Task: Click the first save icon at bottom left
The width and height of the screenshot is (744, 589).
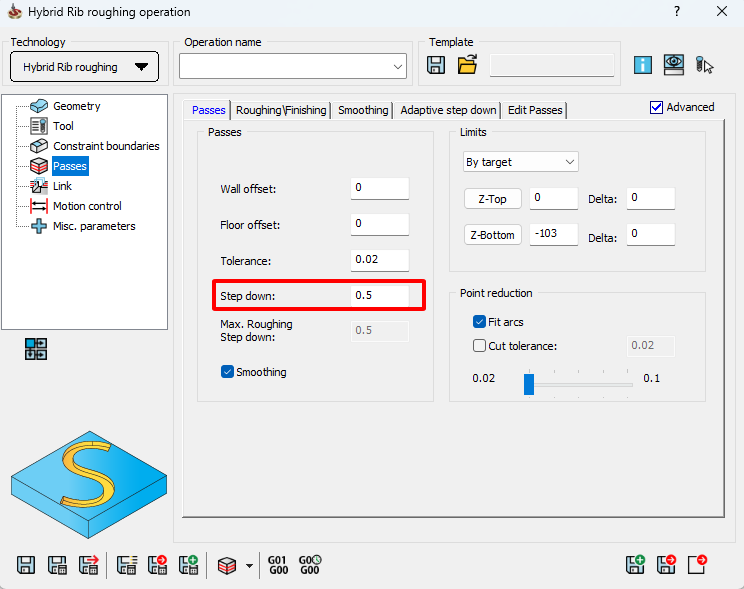Action: coord(27,565)
